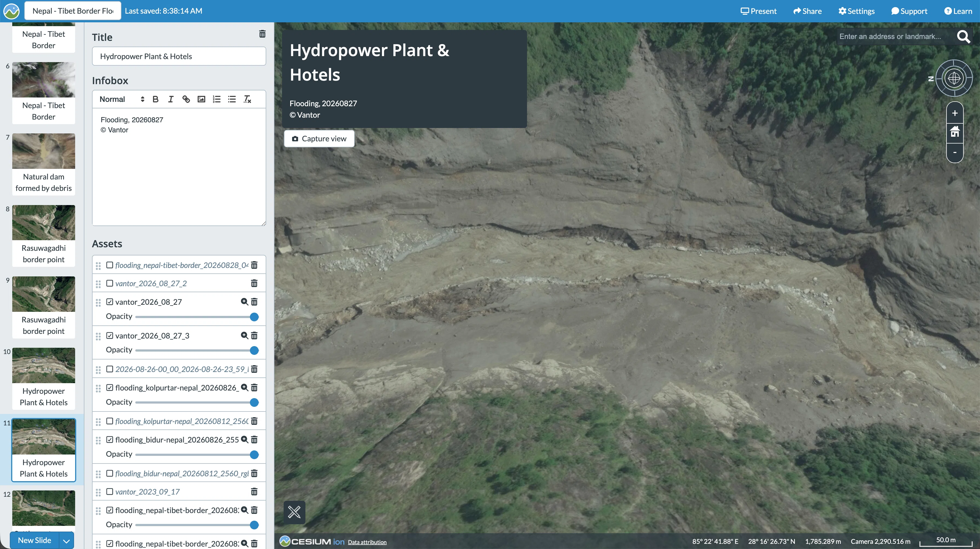Zoom out the map with minus button
The image size is (980, 549).
tap(954, 152)
